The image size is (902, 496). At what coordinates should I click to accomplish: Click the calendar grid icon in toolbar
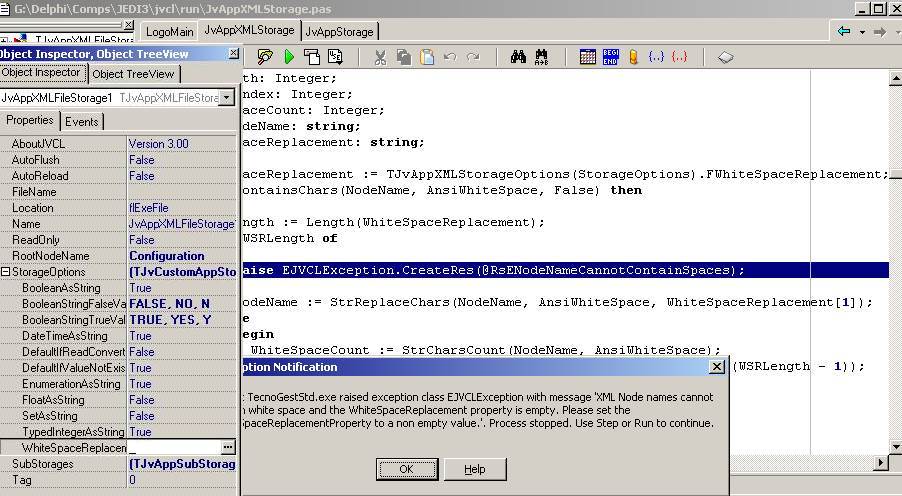click(x=587, y=57)
